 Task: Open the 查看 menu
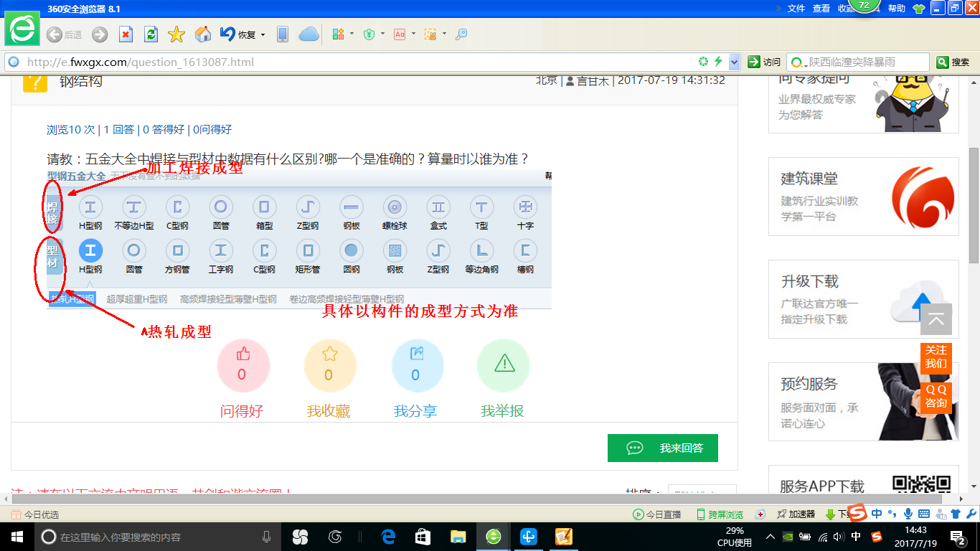pyautogui.click(x=821, y=8)
